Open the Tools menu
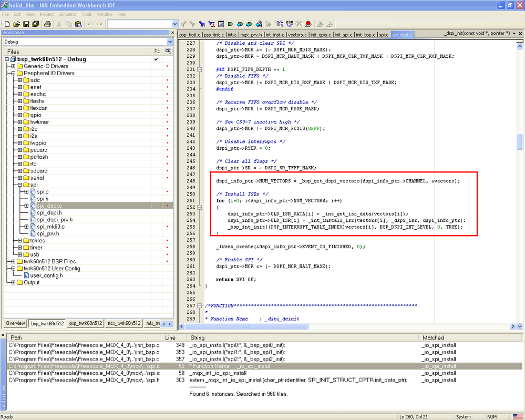The height and width of the screenshot is (420, 525). (87, 14)
